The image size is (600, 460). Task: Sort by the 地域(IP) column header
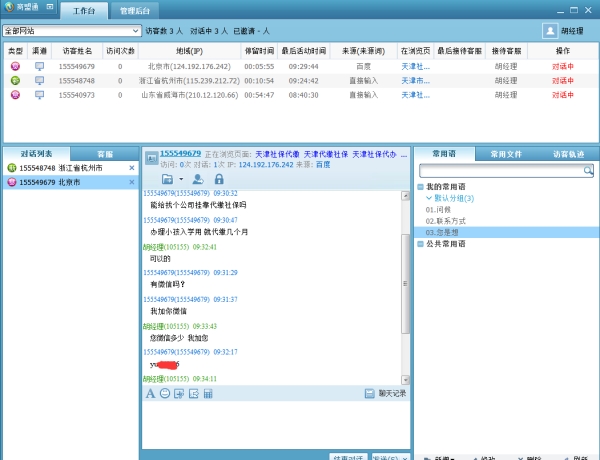coord(189,51)
